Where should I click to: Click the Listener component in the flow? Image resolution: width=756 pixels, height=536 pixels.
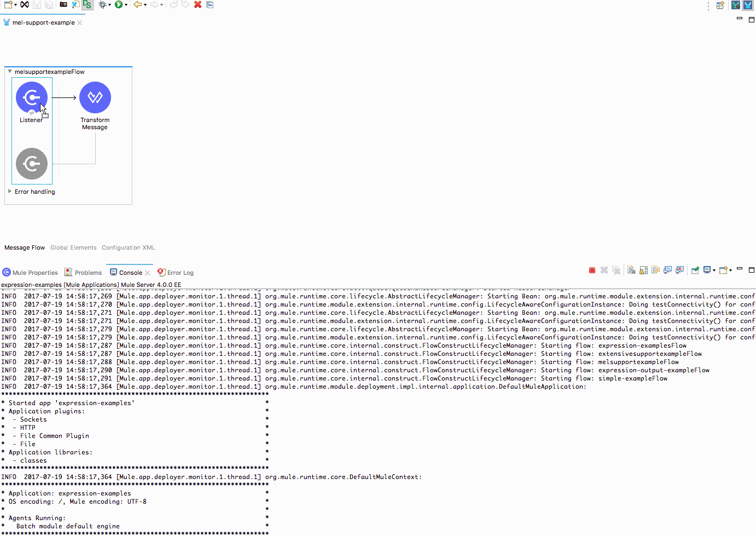(31, 97)
